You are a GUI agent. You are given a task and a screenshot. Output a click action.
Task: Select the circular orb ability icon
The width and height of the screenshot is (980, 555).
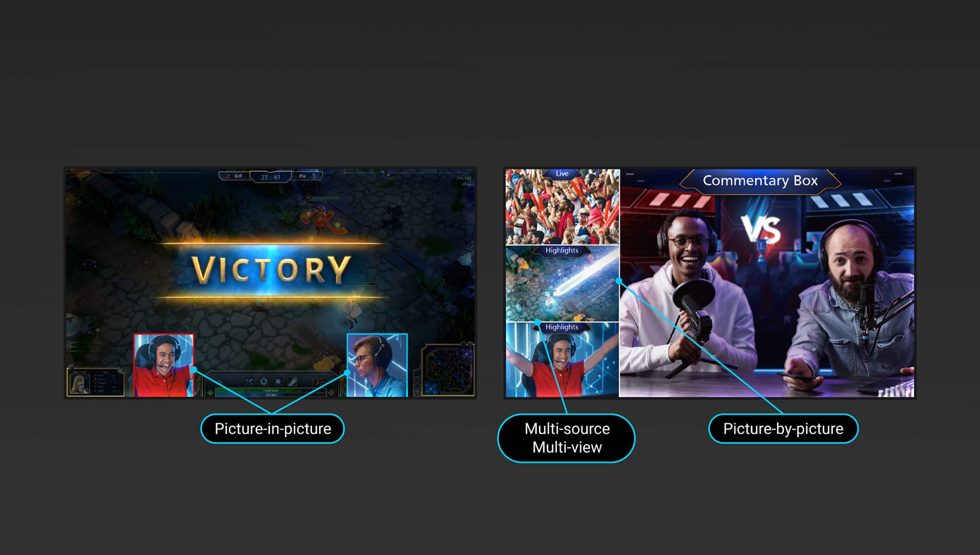tap(264, 381)
